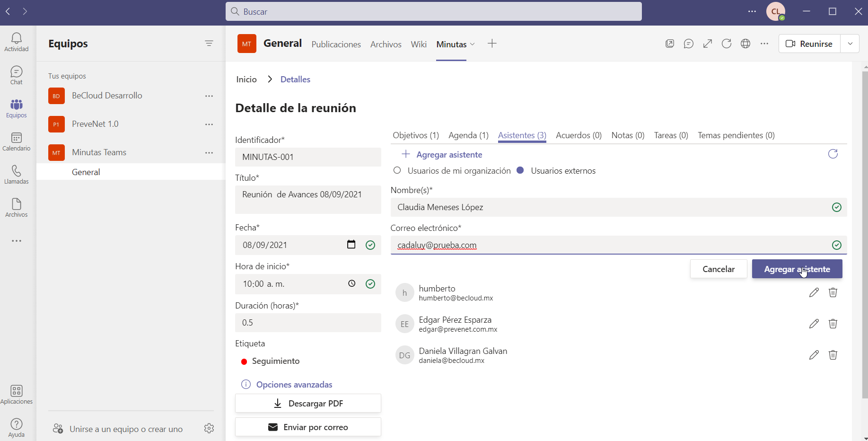Image resolution: width=868 pixels, height=441 pixels.
Task: Open the CL profile avatar
Action: (776, 11)
